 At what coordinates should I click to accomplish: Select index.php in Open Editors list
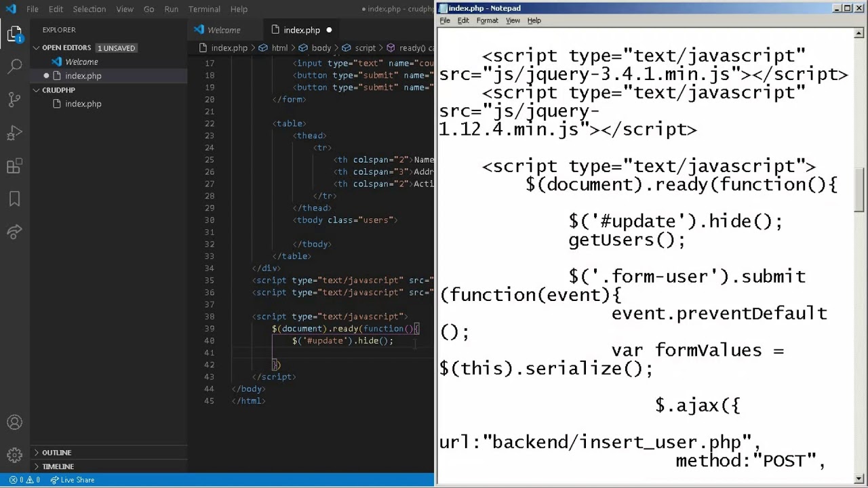(83, 76)
